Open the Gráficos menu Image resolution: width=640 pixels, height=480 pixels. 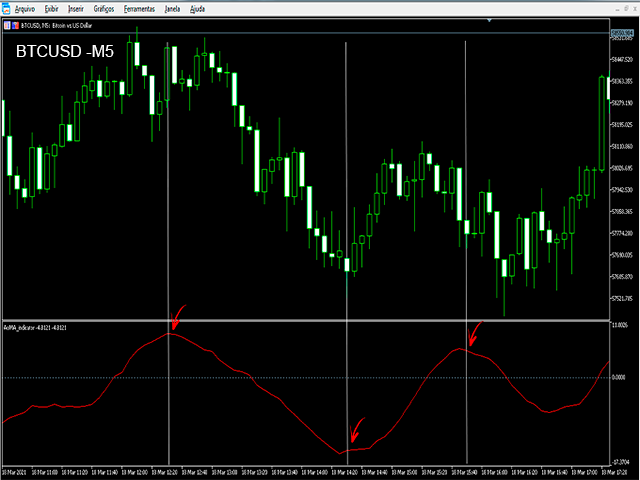pyautogui.click(x=104, y=9)
